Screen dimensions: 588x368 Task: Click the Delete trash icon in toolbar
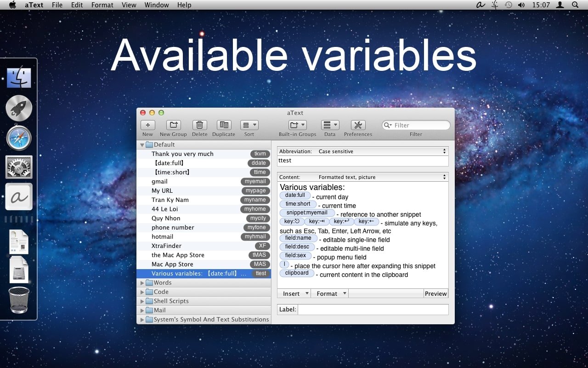[x=199, y=125]
